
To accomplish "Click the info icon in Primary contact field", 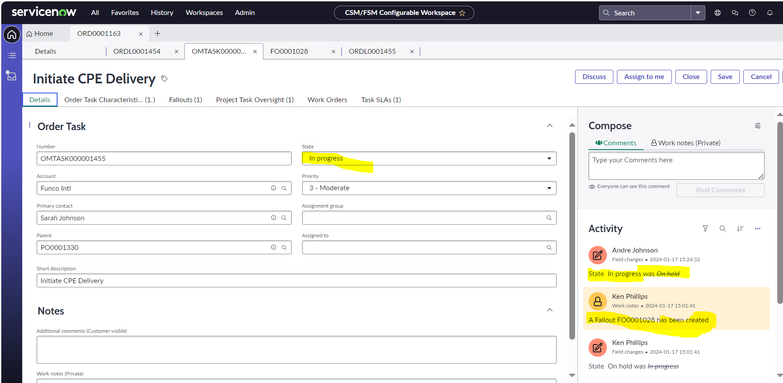I will pos(273,218).
